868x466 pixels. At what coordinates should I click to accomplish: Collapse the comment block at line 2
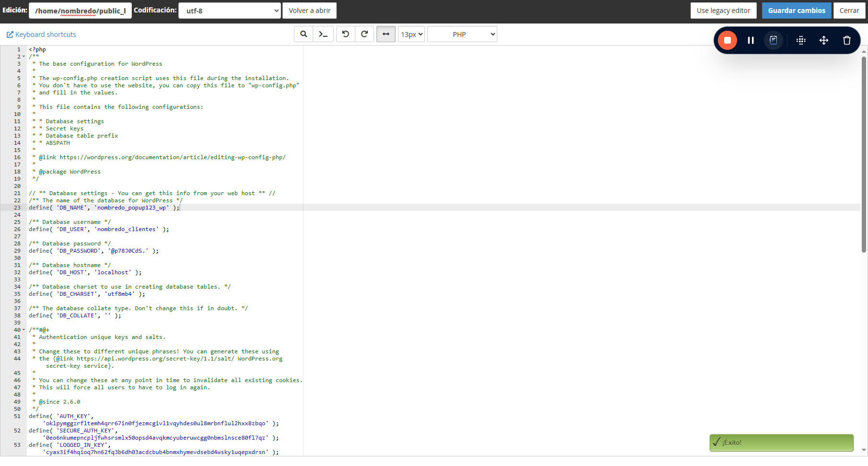[x=24, y=57]
